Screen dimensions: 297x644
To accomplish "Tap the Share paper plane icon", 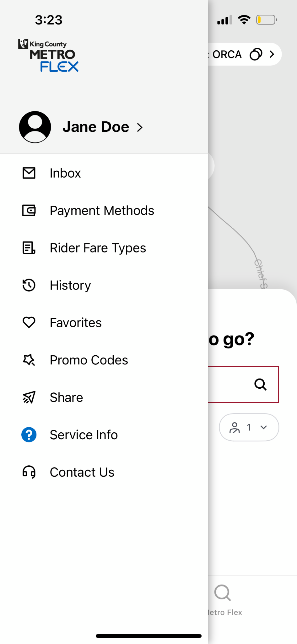I will (x=29, y=397).
